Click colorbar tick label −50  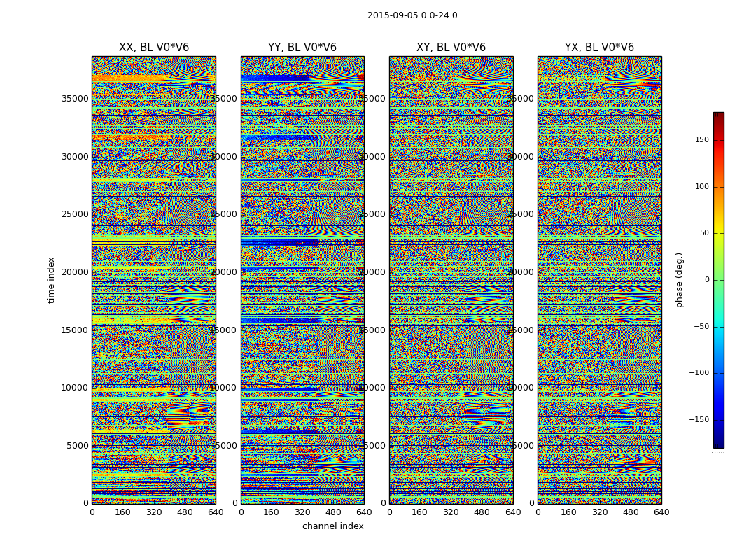701,327
